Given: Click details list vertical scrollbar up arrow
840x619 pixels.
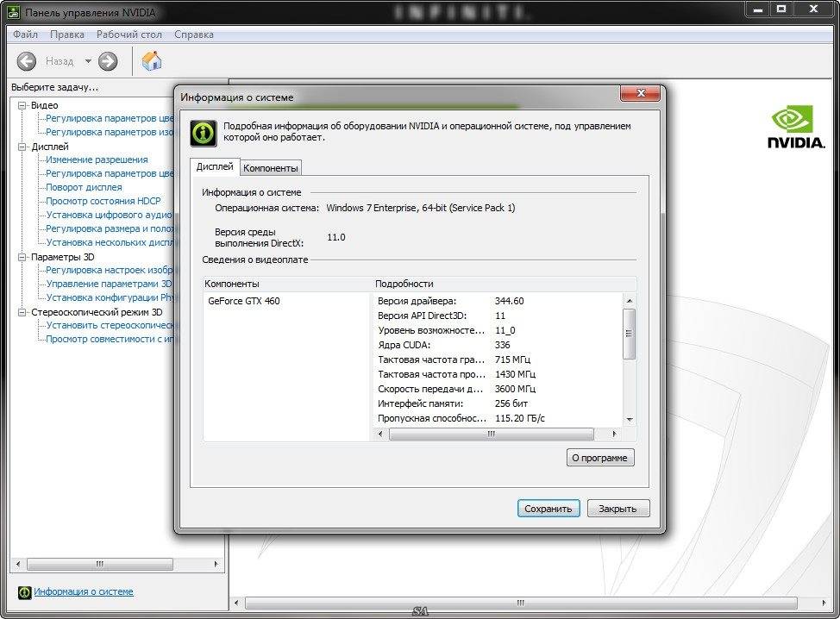Looking at the screenshot, I should coord(630,301).
